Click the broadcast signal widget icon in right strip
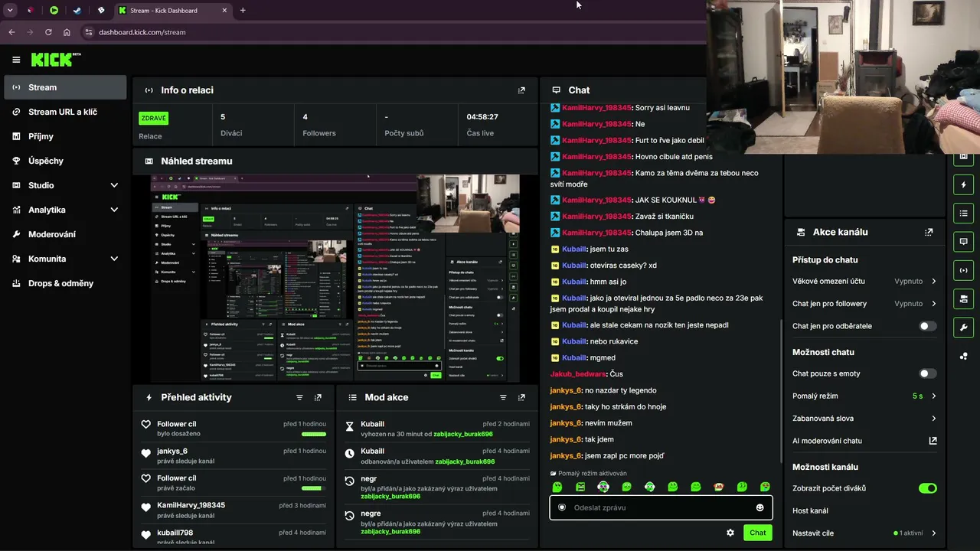Viewport: 980px width, 551px height. (x=963, y=270)
